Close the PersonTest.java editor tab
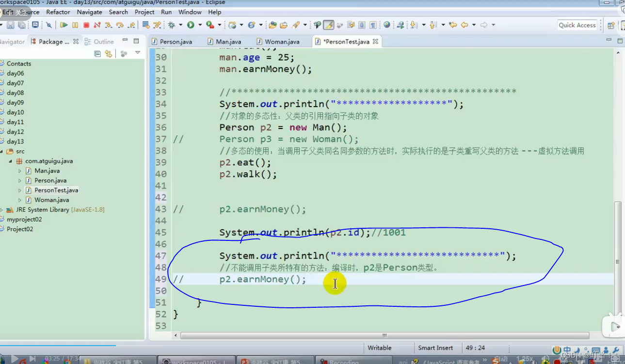 pos(375,42)
